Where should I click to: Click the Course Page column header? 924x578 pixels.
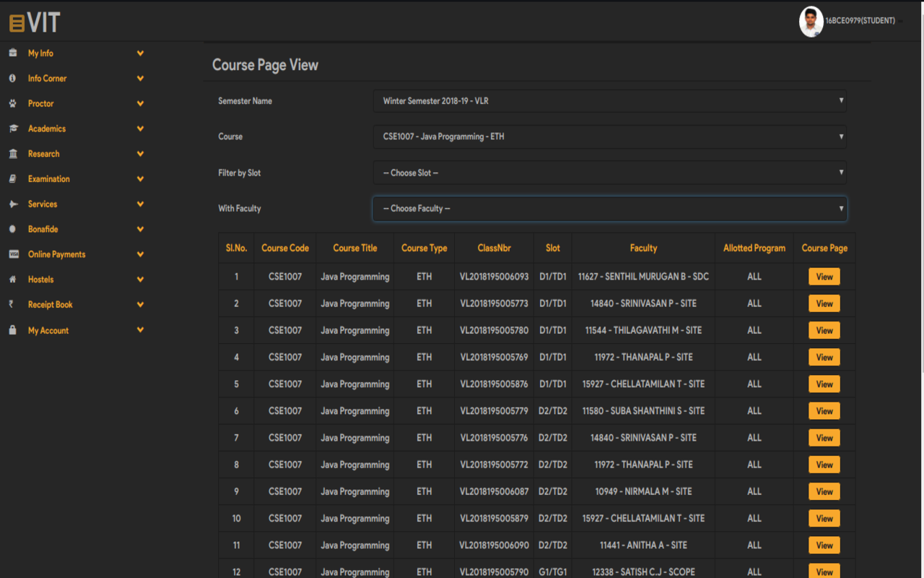coord(824,248)
